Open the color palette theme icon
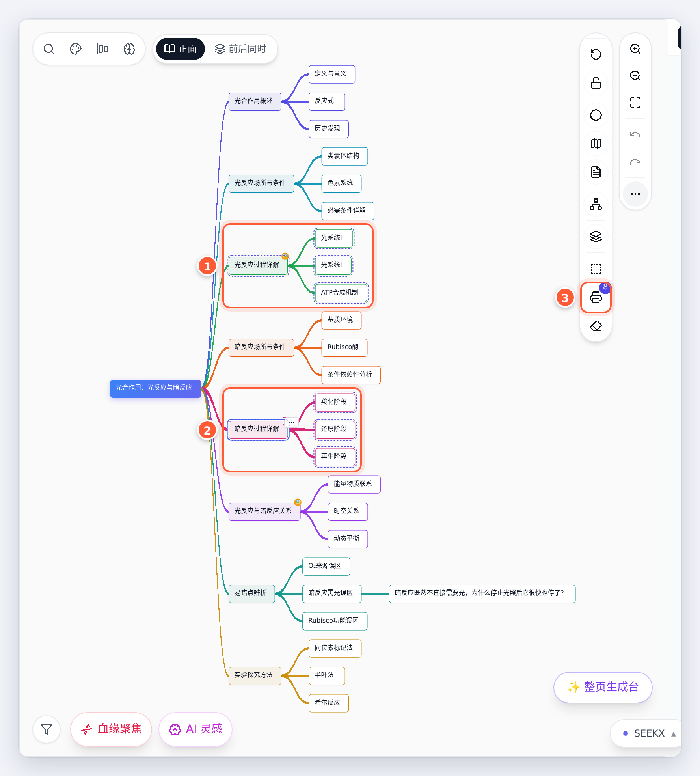Image resolution: width=700 pixels, height=776 pixels. (76, 49)
